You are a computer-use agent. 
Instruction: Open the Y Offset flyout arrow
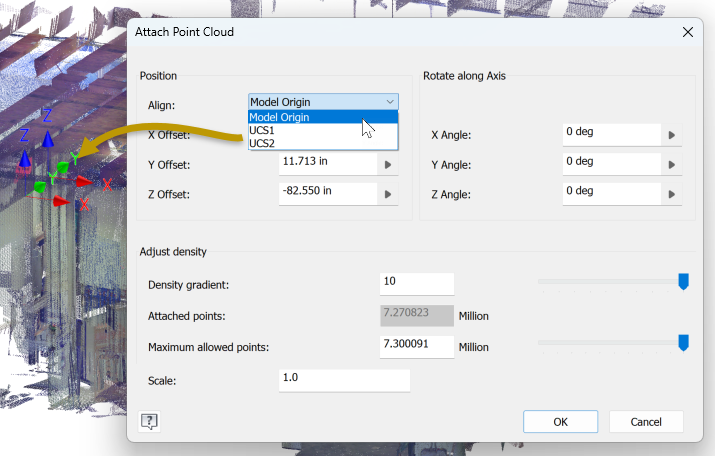[x=388, y=165]
